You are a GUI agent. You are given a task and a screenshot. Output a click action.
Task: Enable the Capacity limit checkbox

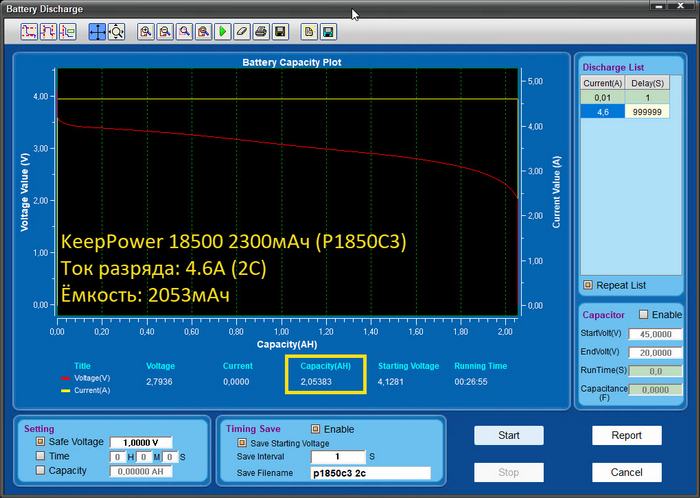[40, 470]
